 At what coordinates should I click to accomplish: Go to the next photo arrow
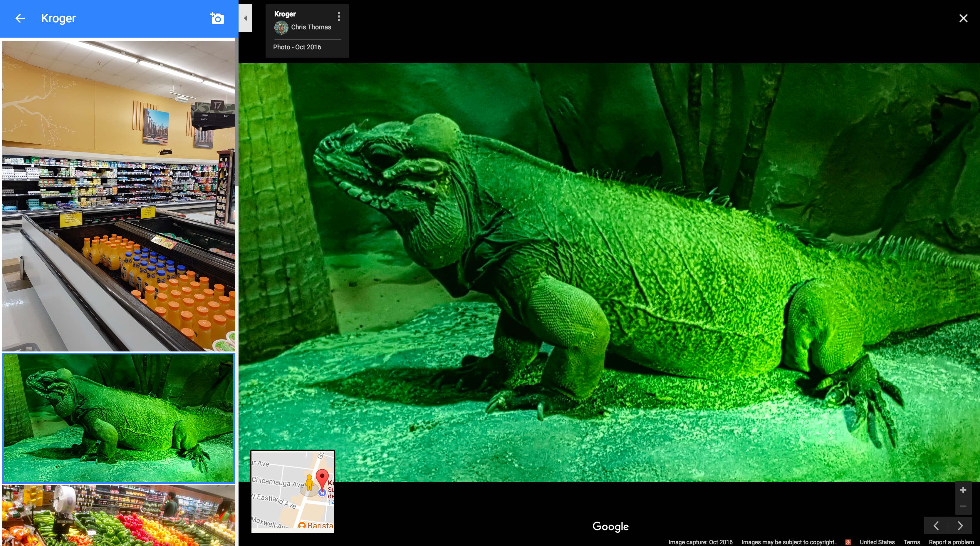coord(960,526)
